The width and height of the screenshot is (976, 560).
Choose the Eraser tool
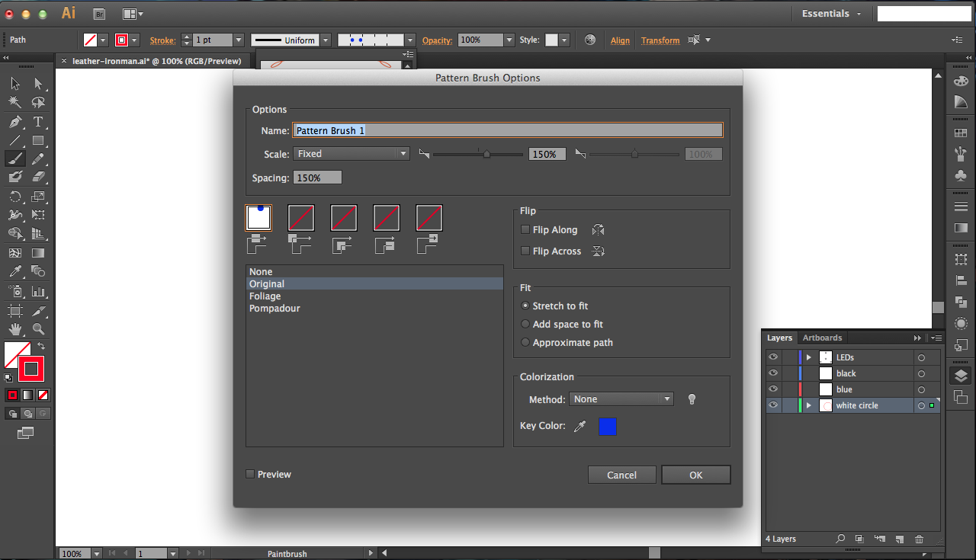pyautogui.click(x=38, y=177)
